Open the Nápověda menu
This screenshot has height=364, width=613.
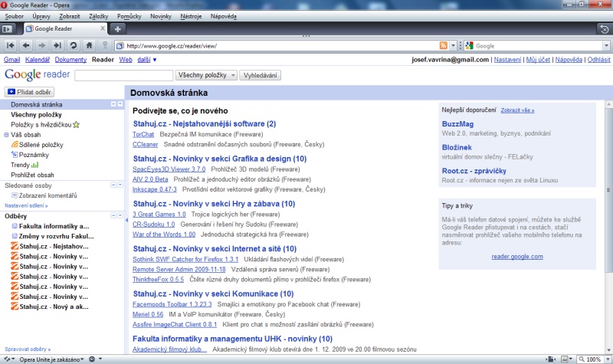coord(224,16)
